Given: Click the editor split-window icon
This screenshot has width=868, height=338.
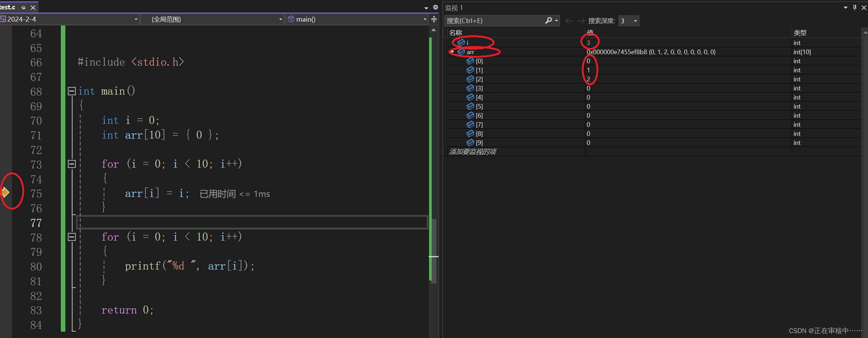Looking at the screenshot, I should (x=434, y=19).
